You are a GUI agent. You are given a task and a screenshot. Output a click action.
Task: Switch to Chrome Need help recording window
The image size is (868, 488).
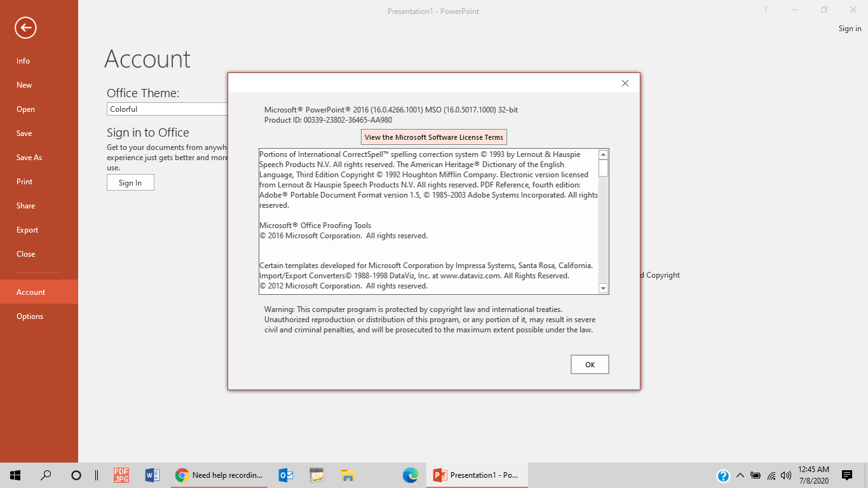click(220, 475)
